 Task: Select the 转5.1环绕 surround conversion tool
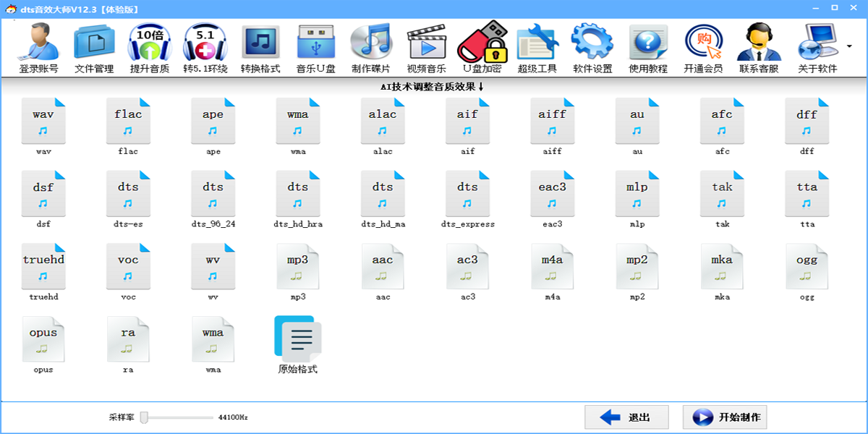pos(205,45)
